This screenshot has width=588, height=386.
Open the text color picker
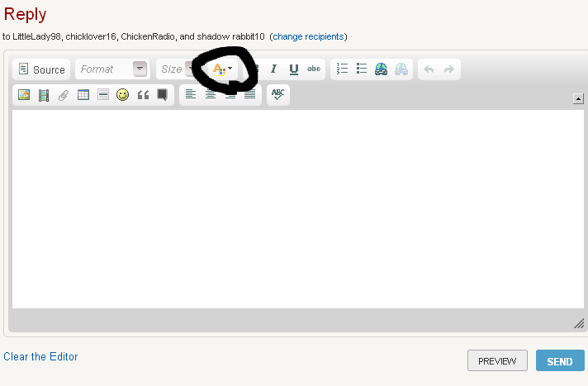(x=222, y=69)
